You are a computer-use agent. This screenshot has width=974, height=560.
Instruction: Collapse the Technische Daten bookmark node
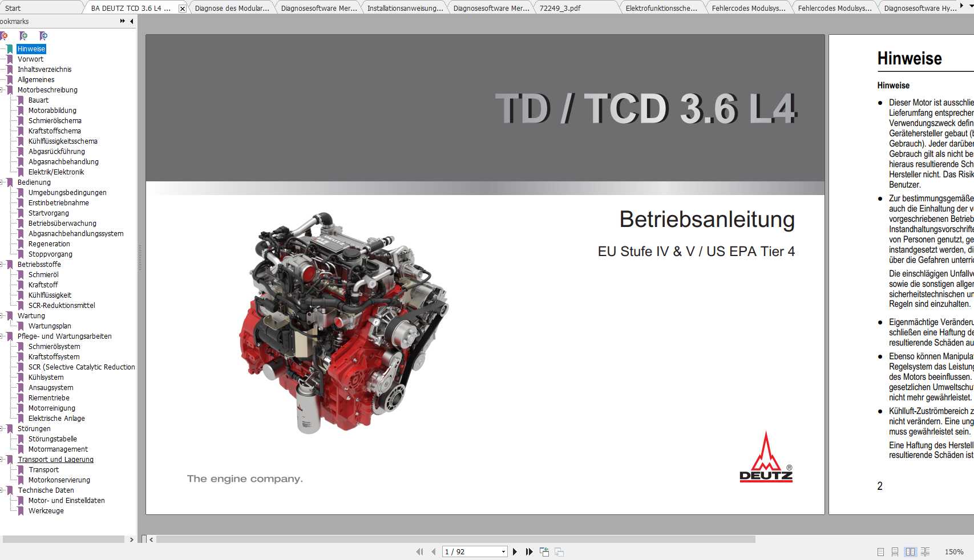[x=2, y=490]
